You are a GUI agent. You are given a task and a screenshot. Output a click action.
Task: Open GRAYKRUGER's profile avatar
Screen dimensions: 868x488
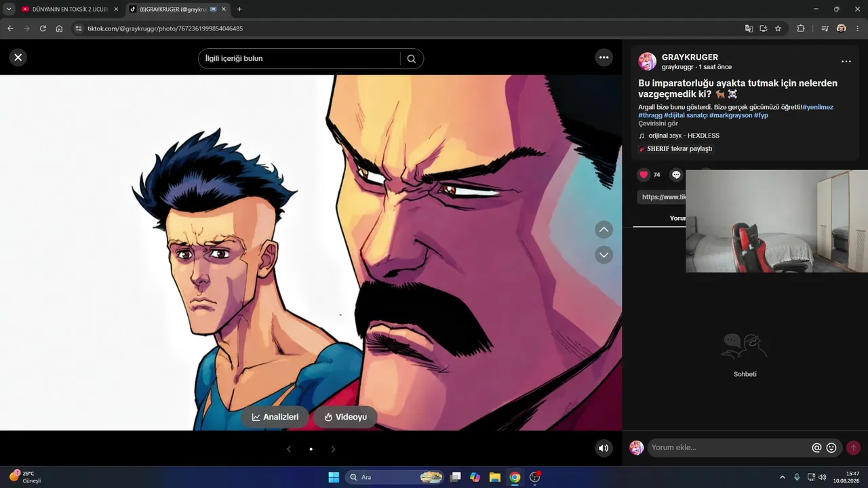[x=647, y=62]
